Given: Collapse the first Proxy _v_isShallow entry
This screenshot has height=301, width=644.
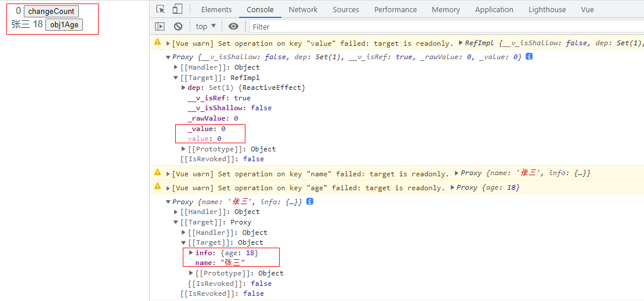Looking at the screenshot, I should [x=168, y=57].
